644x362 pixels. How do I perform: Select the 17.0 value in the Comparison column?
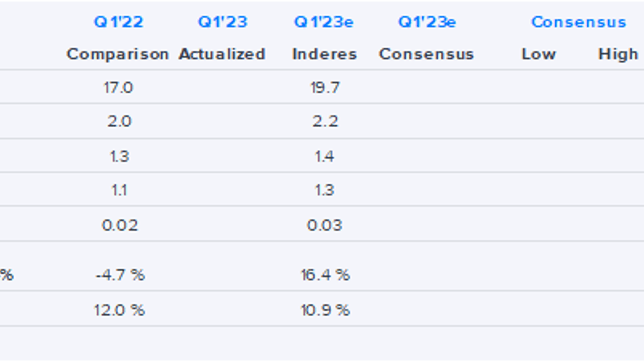pos(118,88)
